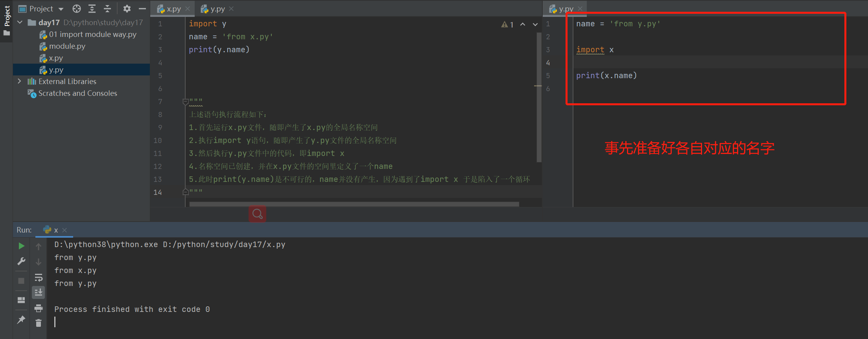Hide the Project panel with minus icon

(x=142, y=9)
